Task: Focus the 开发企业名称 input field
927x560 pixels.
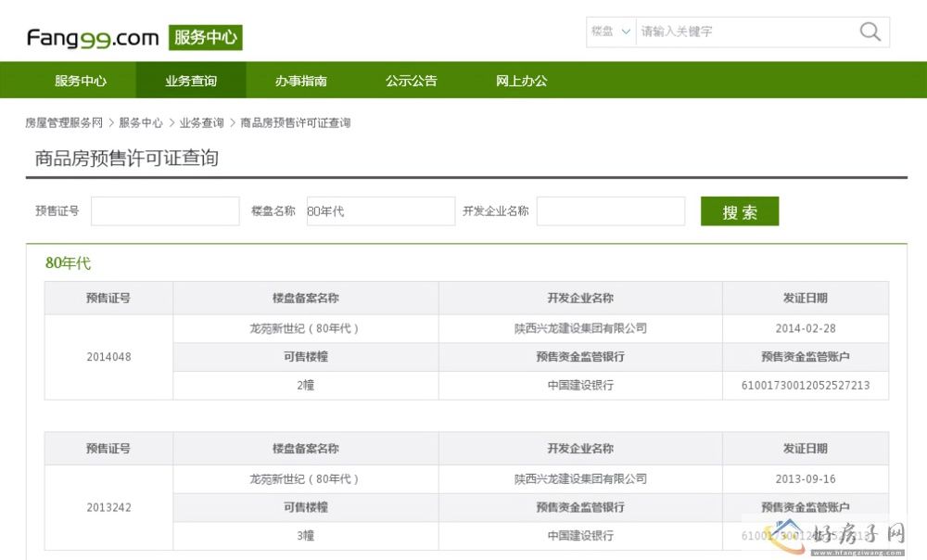Action: 610,211
